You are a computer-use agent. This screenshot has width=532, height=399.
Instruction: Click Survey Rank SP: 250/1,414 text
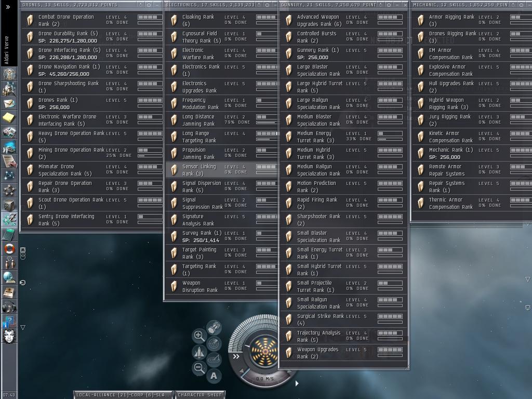[x=201, y=240]
